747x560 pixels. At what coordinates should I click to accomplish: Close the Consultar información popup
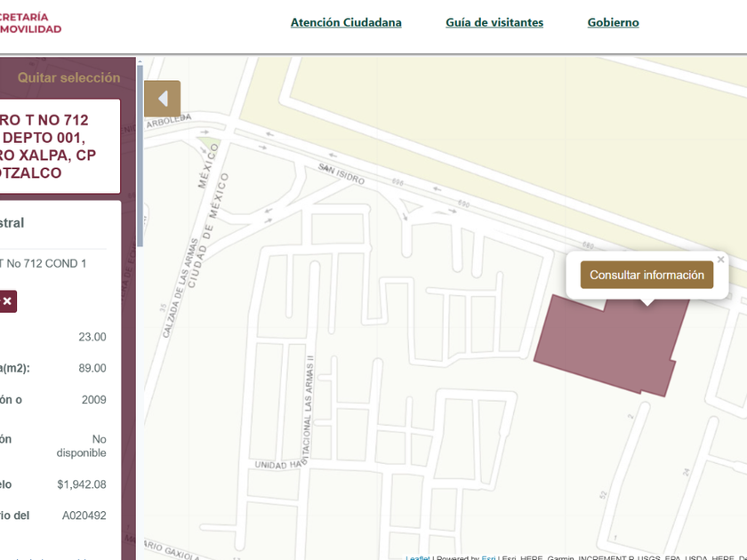click(720, 260)
